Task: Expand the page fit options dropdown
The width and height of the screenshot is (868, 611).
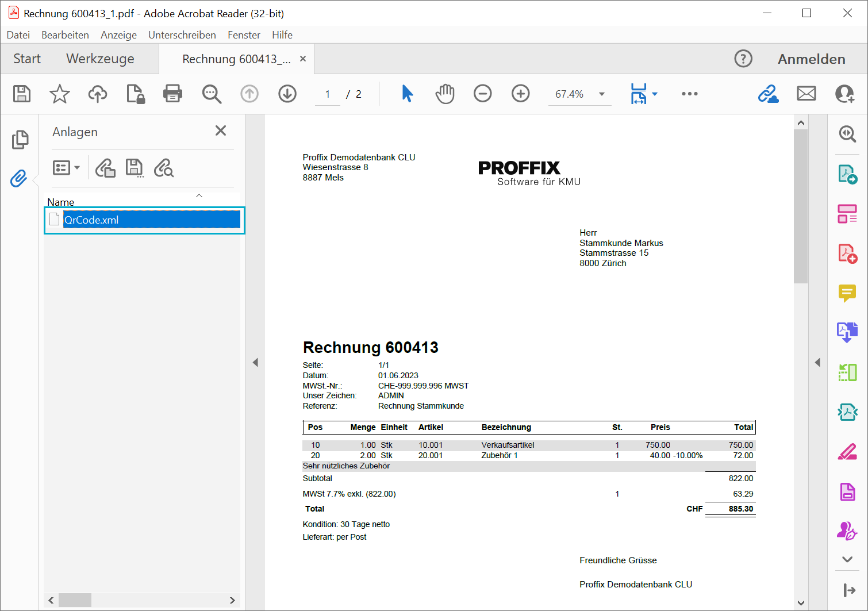Action: click(655, 94)
